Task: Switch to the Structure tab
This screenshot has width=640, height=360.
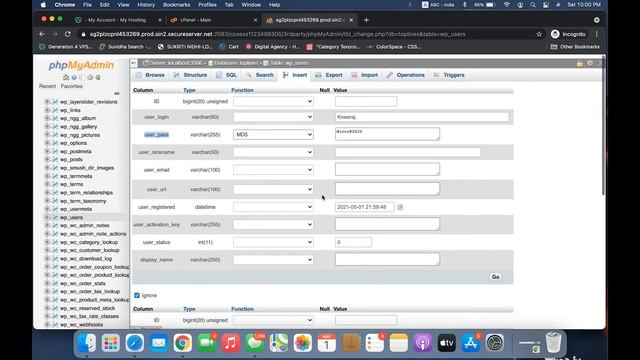Action: click(x=190, y=75)
